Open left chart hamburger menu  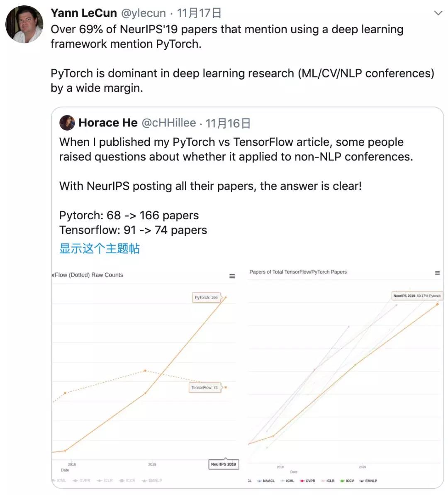[x=232, y=276]
